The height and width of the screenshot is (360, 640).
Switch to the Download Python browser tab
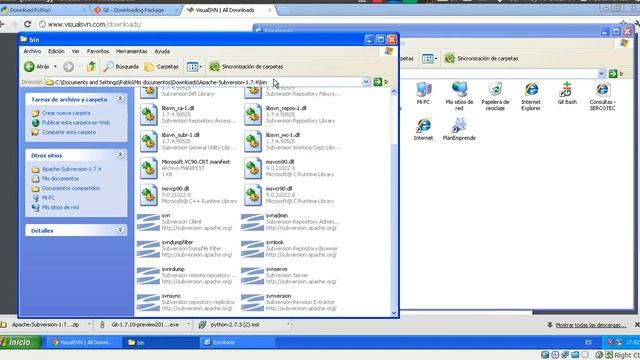44,10
